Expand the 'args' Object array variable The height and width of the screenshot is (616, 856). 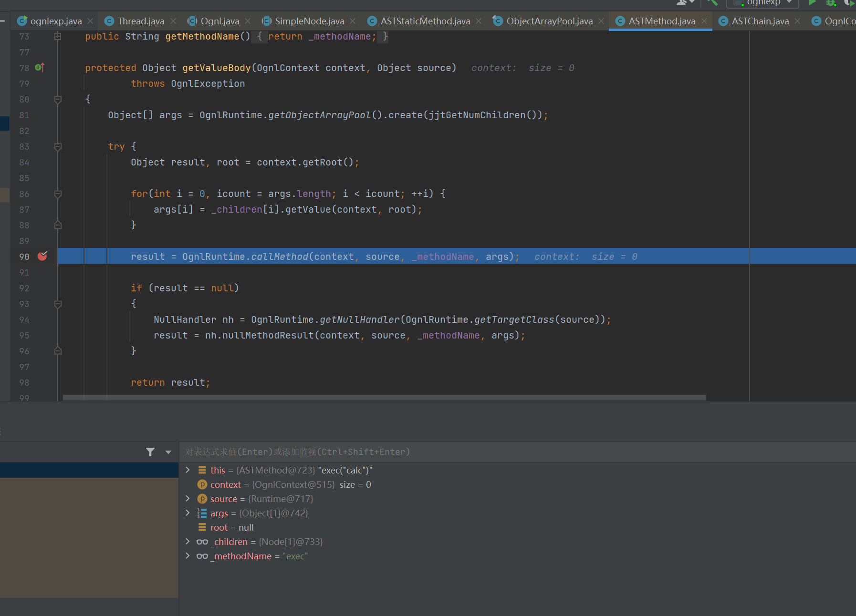pos(188,513)
